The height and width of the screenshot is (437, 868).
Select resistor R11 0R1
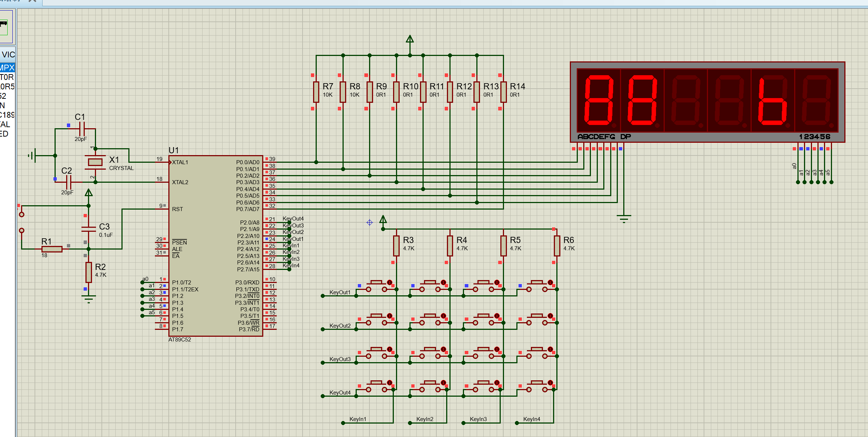click(423, 92)
